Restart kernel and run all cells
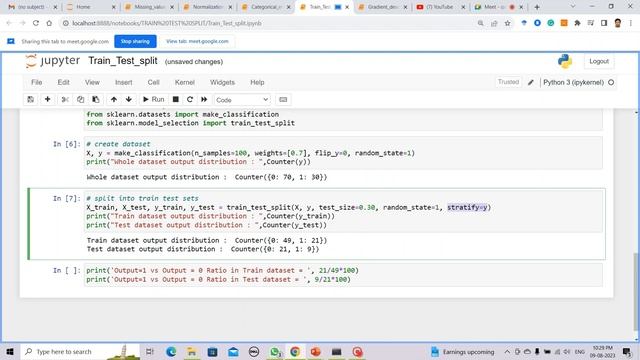The image size is (640, 360). coord(204,100)
